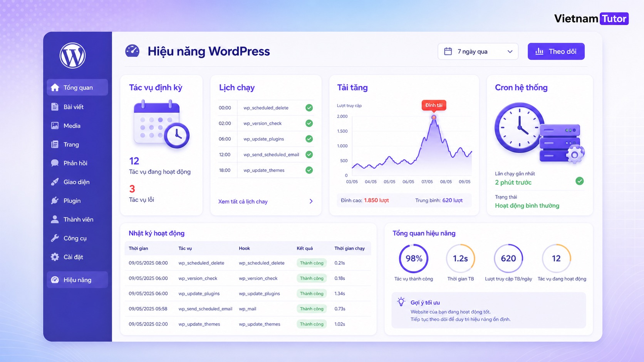Click the calendar icon in date selector

(x=448, y=51)
